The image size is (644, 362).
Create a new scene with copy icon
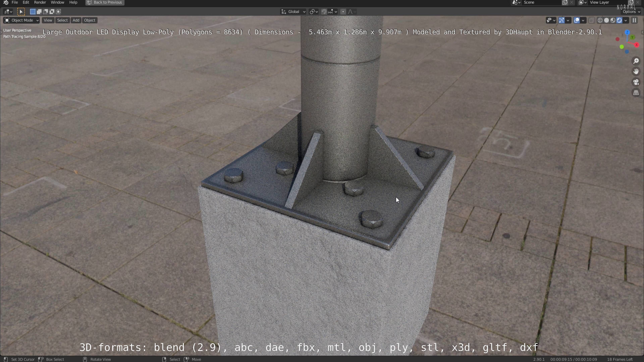[x=565, y=3]
